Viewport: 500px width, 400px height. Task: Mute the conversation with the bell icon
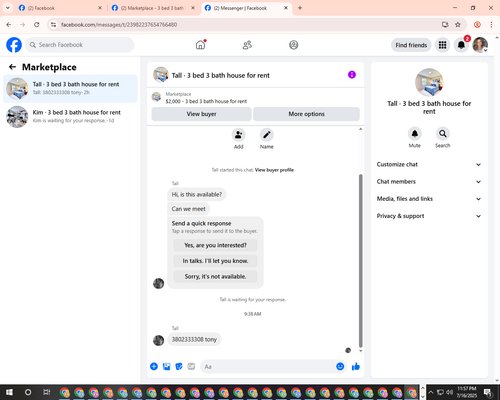coord(415,134)
